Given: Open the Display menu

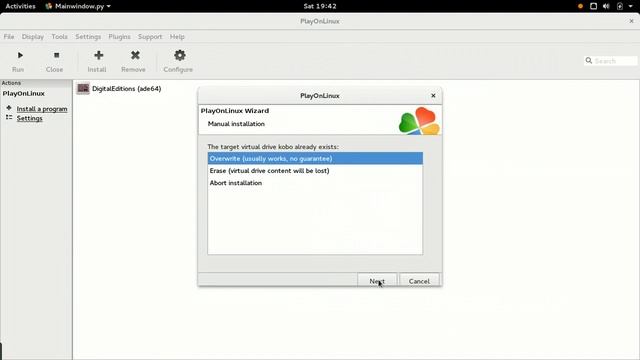Looking at the screenshot, I should [33, 36].
